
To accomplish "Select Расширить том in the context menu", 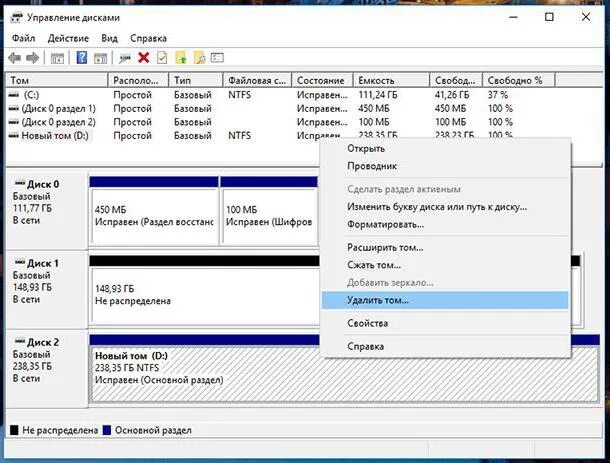I will click(445, 247).
